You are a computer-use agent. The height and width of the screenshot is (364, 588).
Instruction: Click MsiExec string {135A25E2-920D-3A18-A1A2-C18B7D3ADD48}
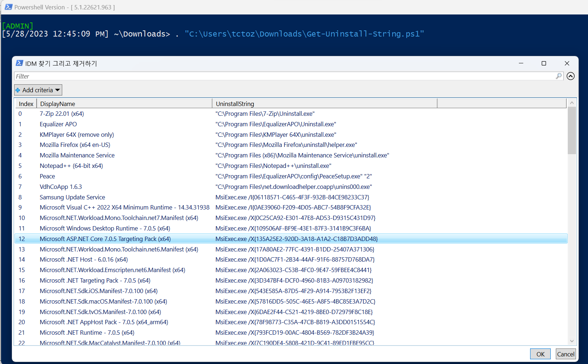[x=296, y=239]
